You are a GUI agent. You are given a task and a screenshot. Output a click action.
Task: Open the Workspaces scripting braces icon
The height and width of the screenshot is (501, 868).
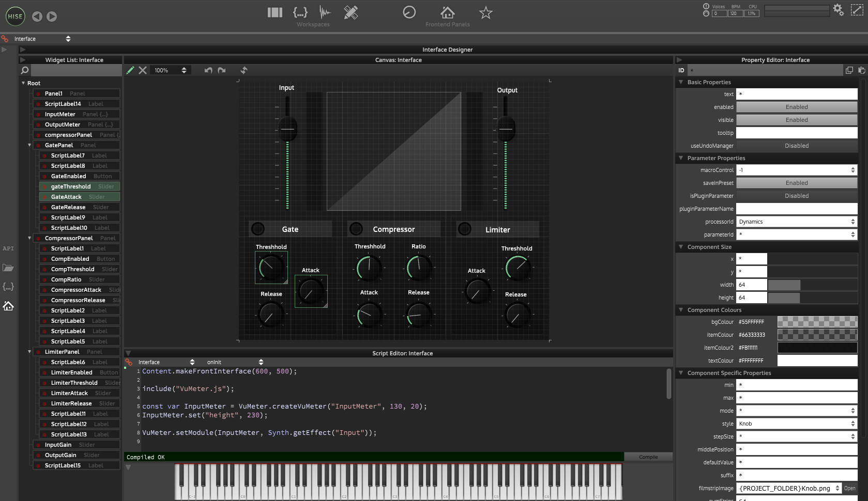(x=300, y=12)
